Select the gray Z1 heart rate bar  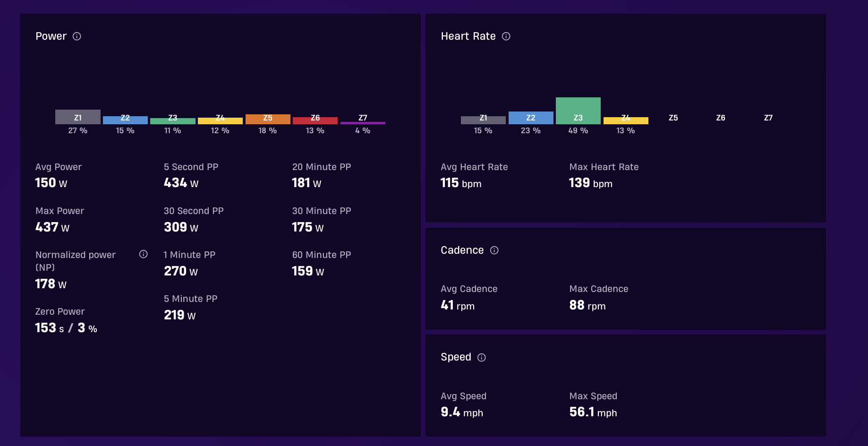483,120
